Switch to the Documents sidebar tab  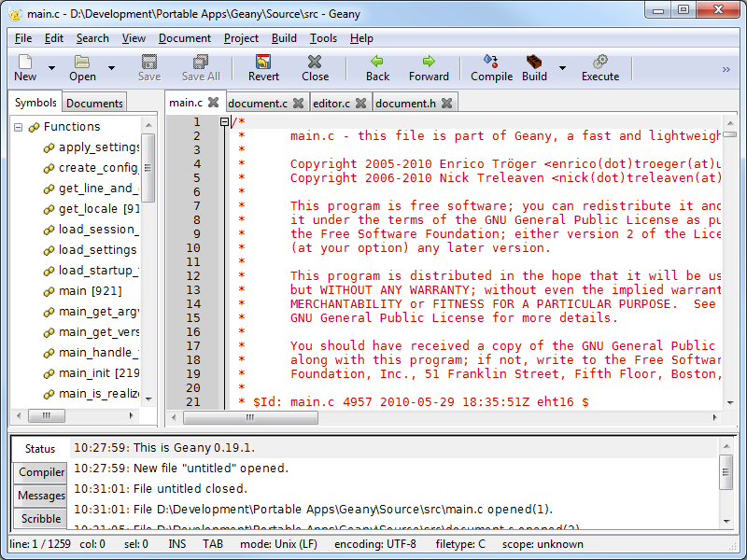(x=94, y=103)
